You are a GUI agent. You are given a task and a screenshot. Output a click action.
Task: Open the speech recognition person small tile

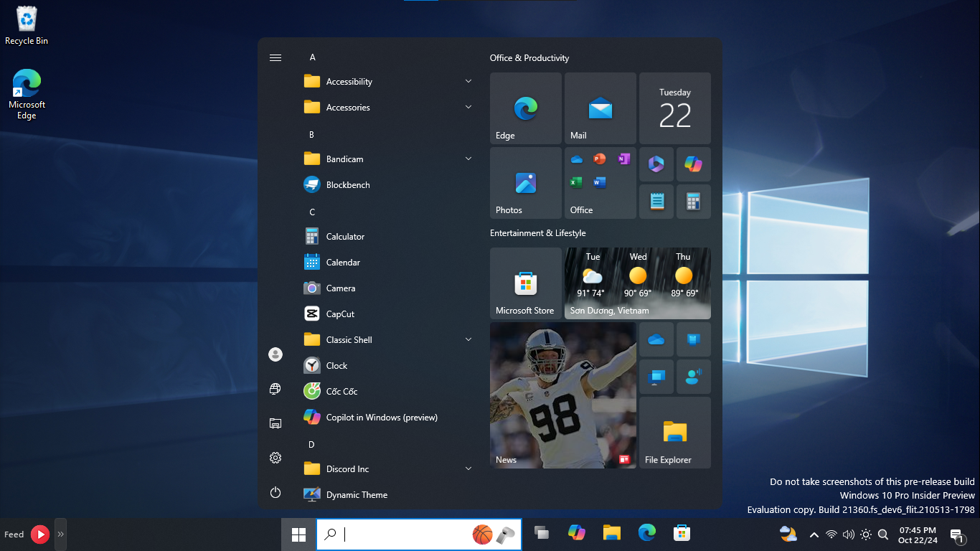pos(694,377)
